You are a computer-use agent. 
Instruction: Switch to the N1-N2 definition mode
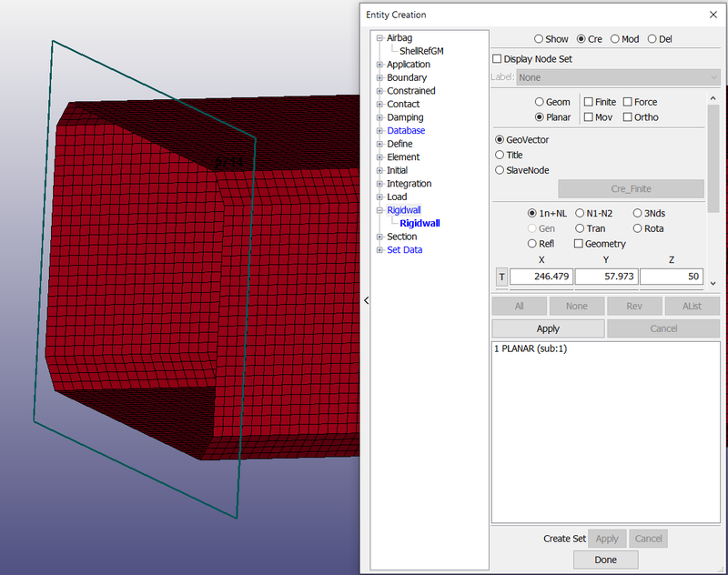coord(580,213)
